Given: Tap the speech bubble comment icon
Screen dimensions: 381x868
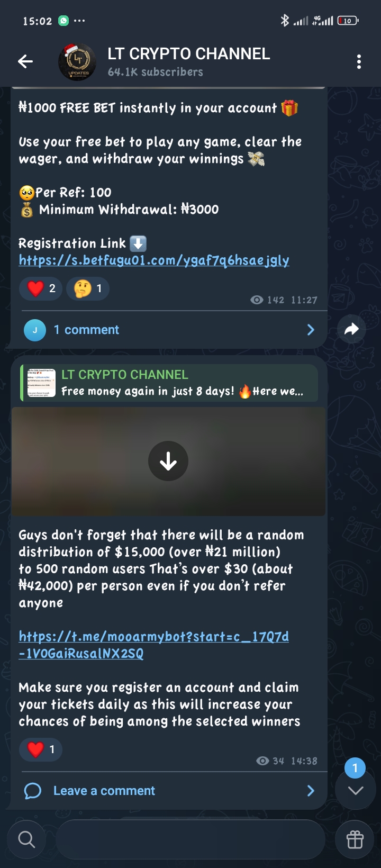Looking at the screenshot, I should click(32, 791).
